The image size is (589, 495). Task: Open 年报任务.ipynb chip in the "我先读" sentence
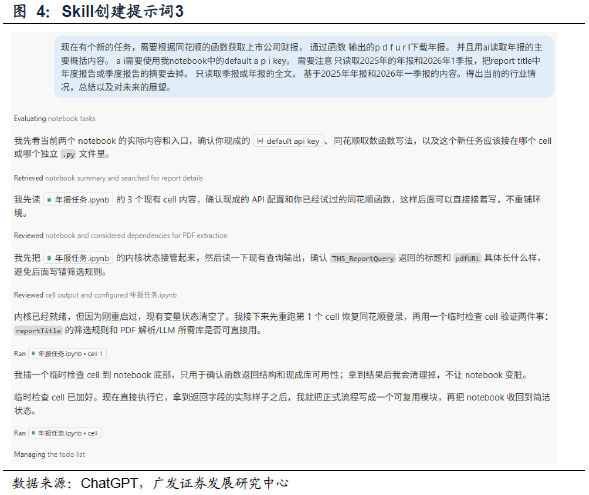coord(78,199)
